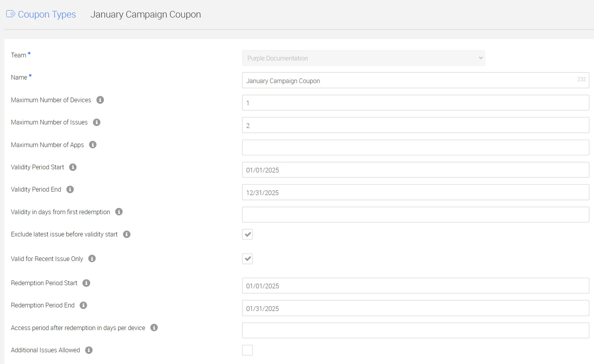The image size is (594, 364).
Task: Click the January Campaign Coupon page title
Action: (146, 14)
